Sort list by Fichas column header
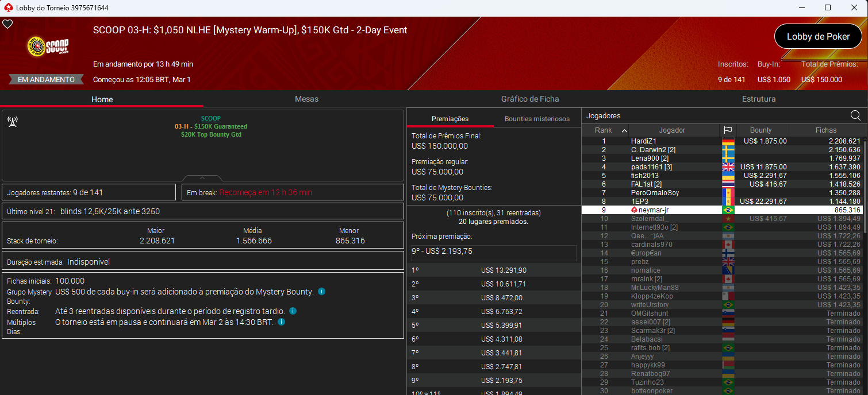 pos(825,130)
